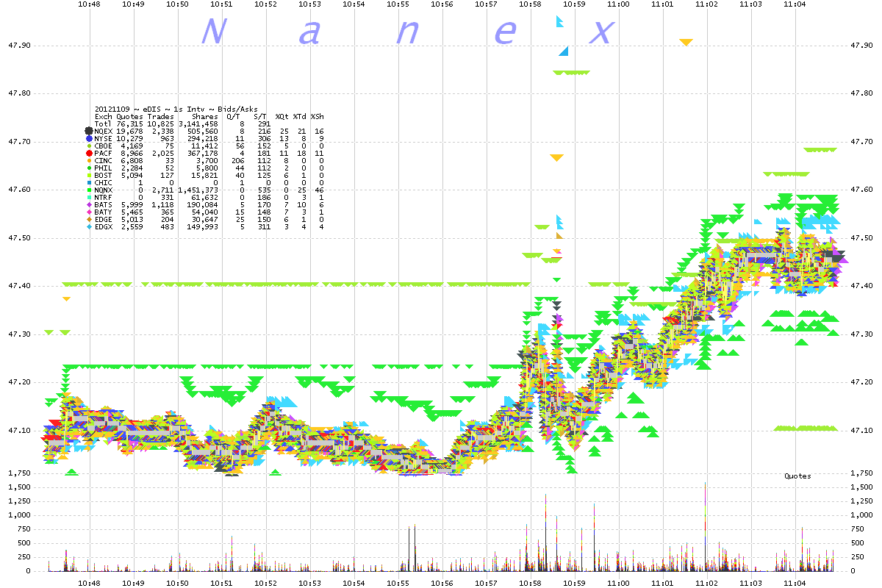Click the blue NYSE legend circle
The image size is (882, 588).
[89, 138]
